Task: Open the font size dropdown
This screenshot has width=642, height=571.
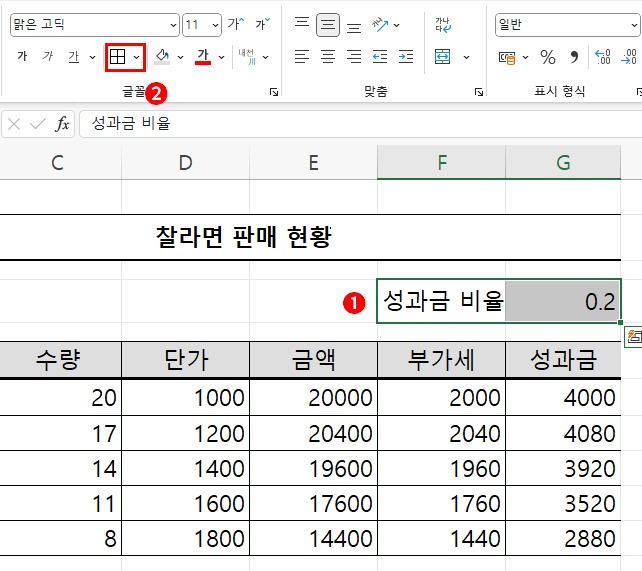Action: click(x=215, y=25)
